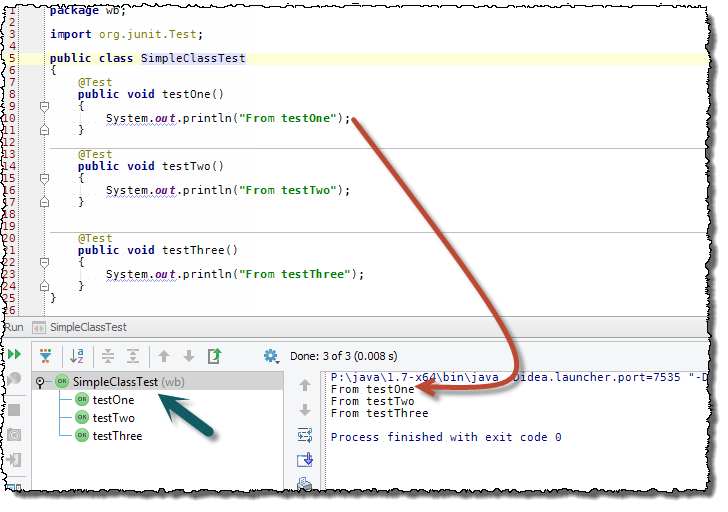Open the test runner settings gear dropdown

click(271, 356)
